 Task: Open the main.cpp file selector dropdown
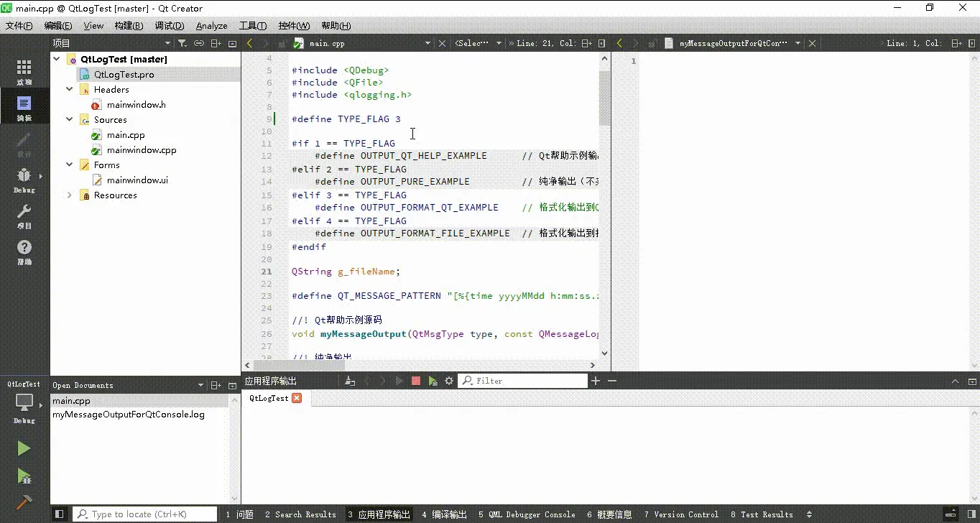[x=427, y=43]
